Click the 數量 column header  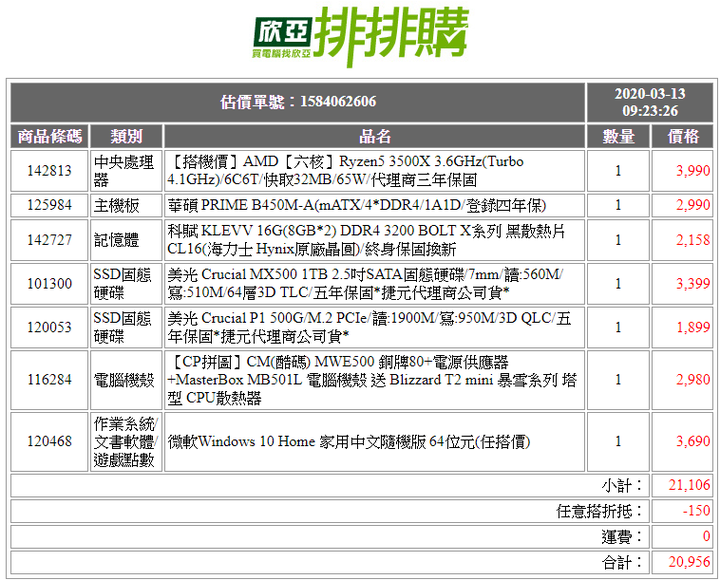click(618, 136)
